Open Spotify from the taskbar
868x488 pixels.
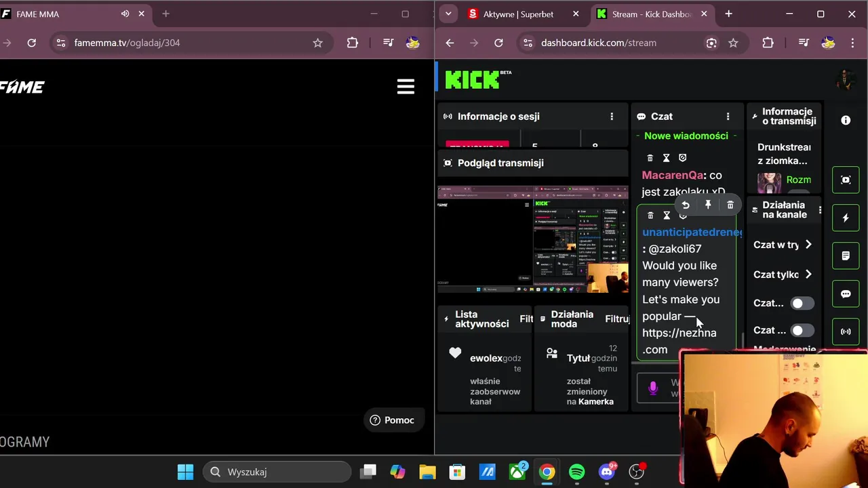tap(577, 472)
